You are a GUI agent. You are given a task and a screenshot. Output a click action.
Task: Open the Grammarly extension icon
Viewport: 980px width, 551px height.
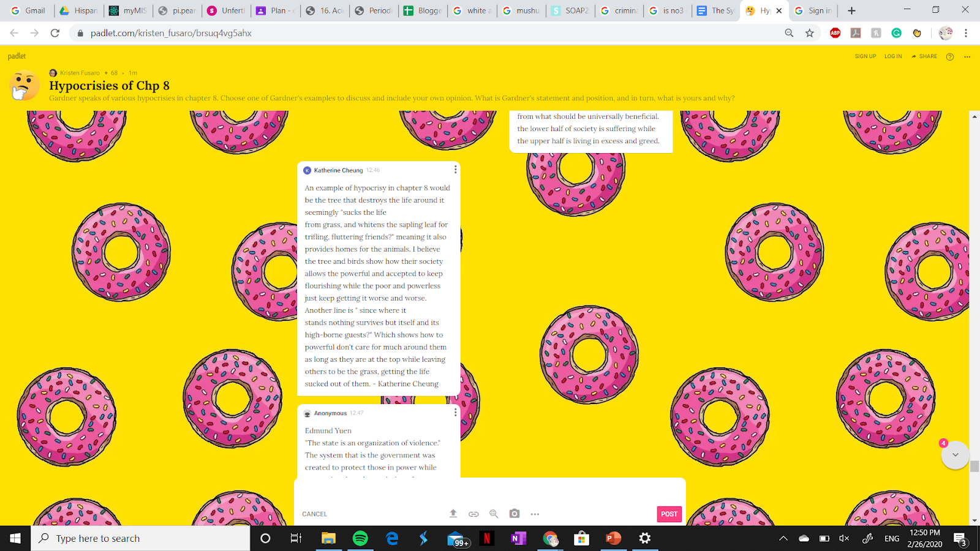pos(896,33)
